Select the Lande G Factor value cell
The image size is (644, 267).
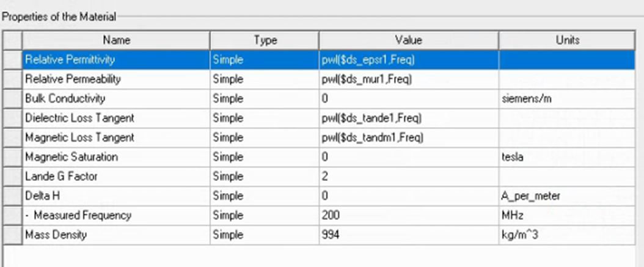(408, 177)
